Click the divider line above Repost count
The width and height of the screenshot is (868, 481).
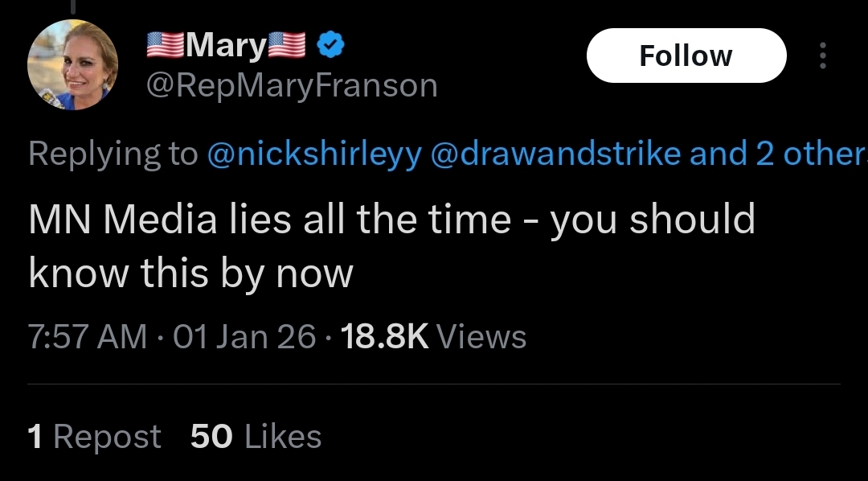(434, 384)
